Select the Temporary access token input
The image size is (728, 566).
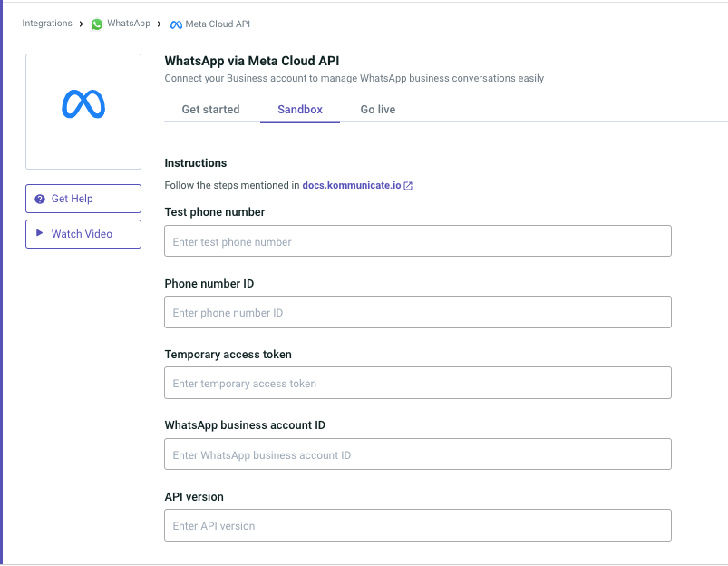(417, 383)
